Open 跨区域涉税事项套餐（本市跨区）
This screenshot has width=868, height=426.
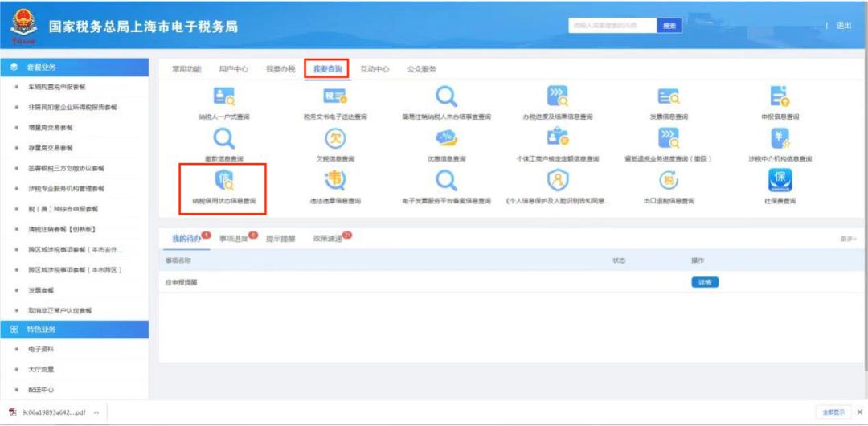(x=76, y=270)
